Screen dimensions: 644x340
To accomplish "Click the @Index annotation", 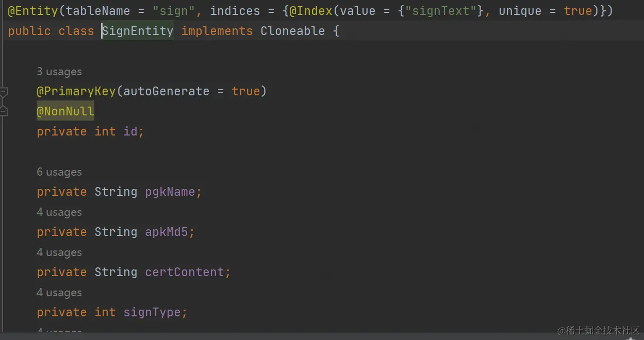I will pyautogui.click(x=310, y=11).
